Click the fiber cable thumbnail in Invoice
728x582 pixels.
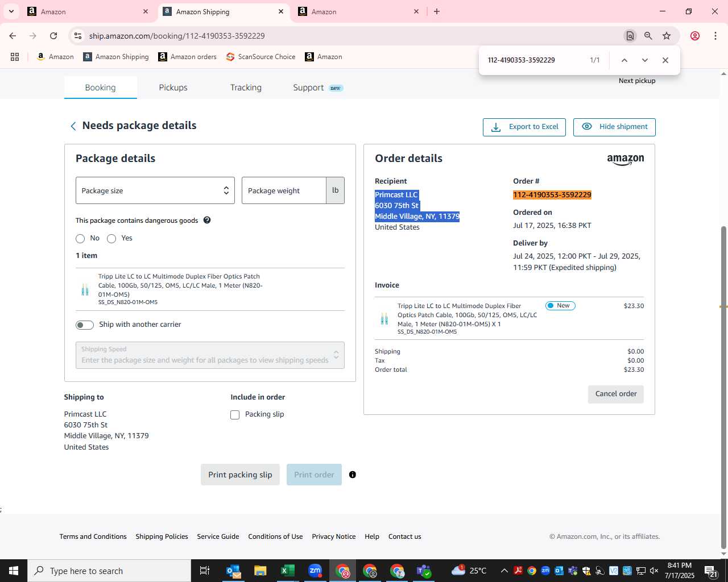pos(384,318)
